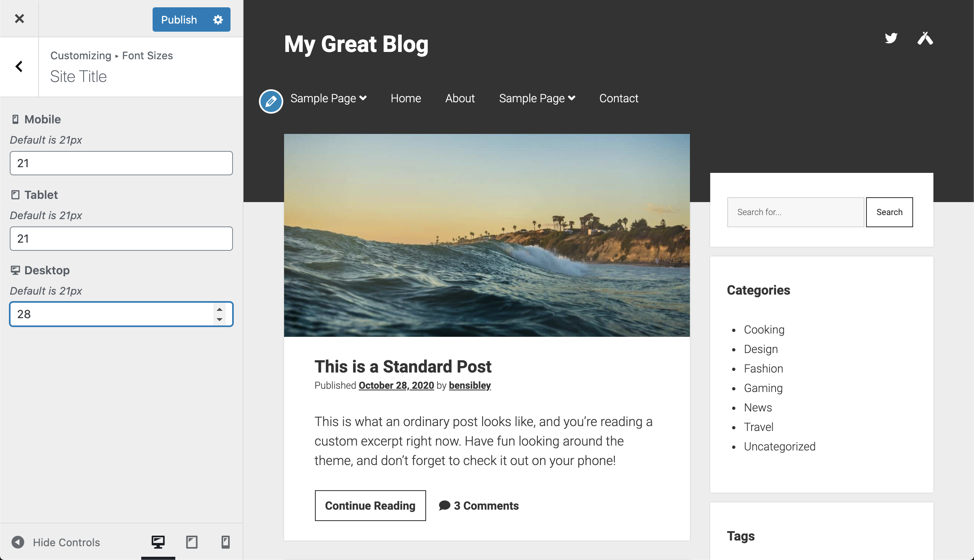Click the Continue Reading button
The height and width of the screenshot is (560, 974).
tap(370, 506)
